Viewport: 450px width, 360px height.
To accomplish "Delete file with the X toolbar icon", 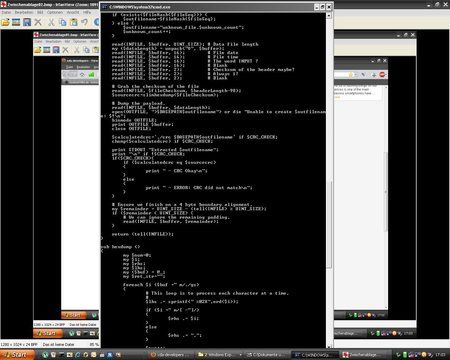I will click(38, 22).
